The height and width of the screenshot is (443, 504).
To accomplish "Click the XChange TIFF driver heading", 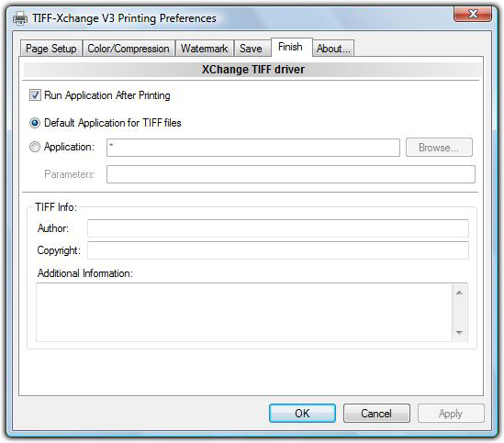I will tap(253, 70).
